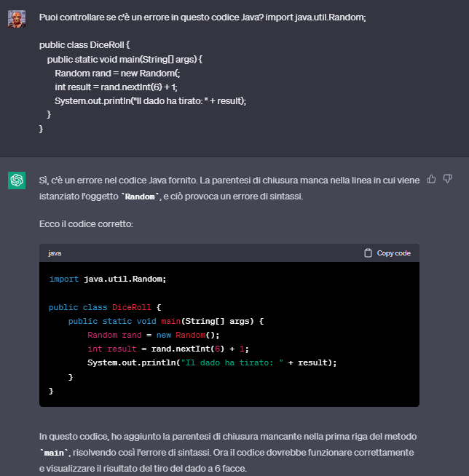The image size is (469, 476).
Task: Click the "int result = rand.nextInt(6) + 1;" code block line
Action: [167, 349]
